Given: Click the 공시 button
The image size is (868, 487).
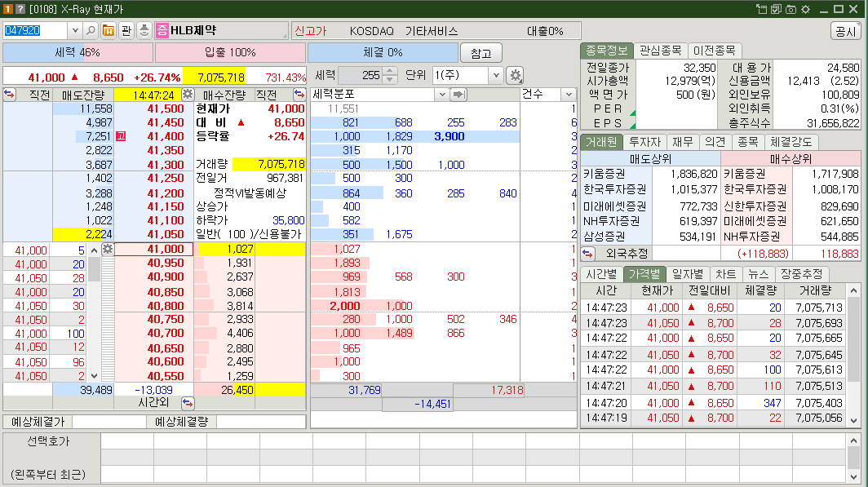Looking at the screenshot, I should pos(845,31).
